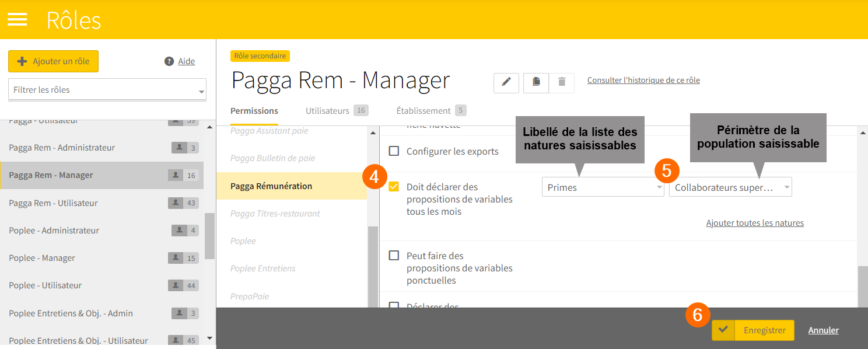Uncheck Doit déclarer des propositions de variables
The height and width of the screenshot is (349, 868).
(394, 187)
